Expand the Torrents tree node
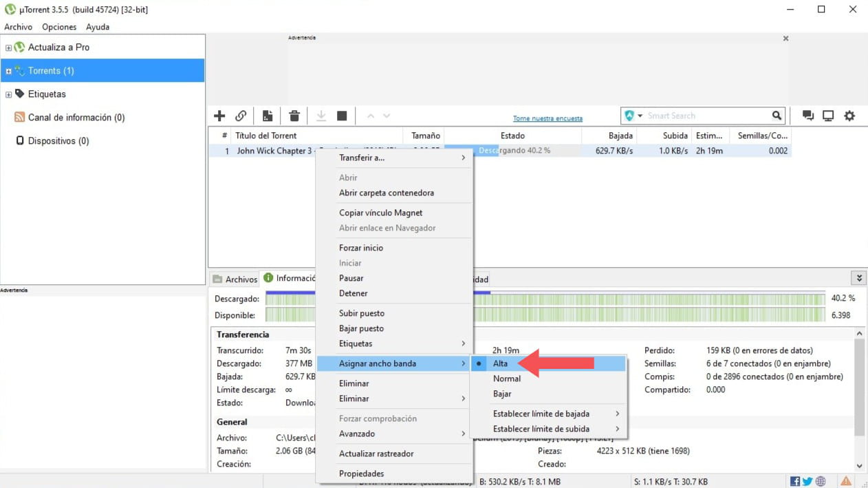The image size is (868, 488). click(x=8, y=71)
